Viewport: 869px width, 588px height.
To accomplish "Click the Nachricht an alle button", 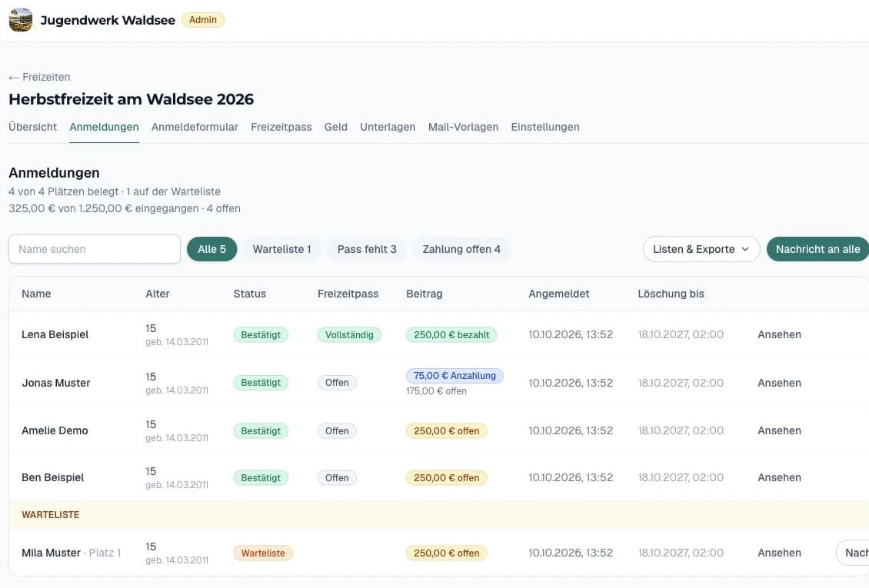I will coord(818,249).
